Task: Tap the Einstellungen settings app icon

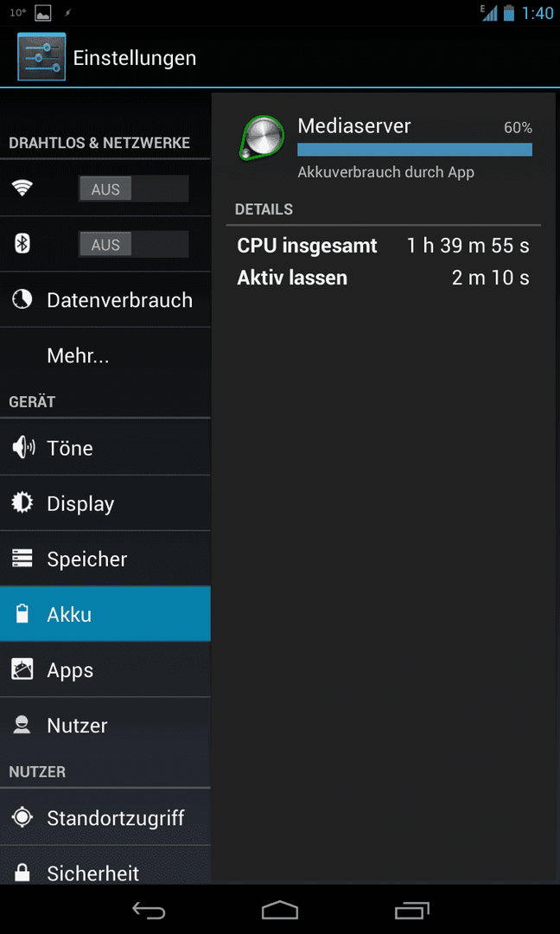Action: click(41, 56)
